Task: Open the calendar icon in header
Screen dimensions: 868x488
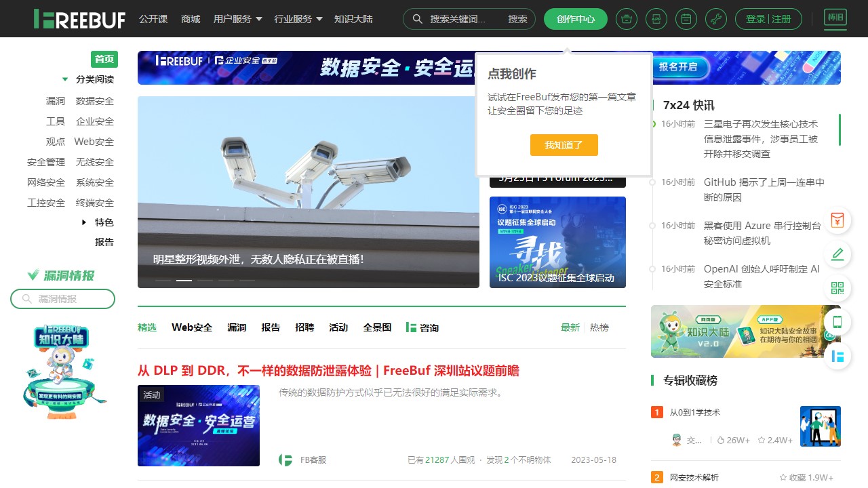Action: pos(686,19)
